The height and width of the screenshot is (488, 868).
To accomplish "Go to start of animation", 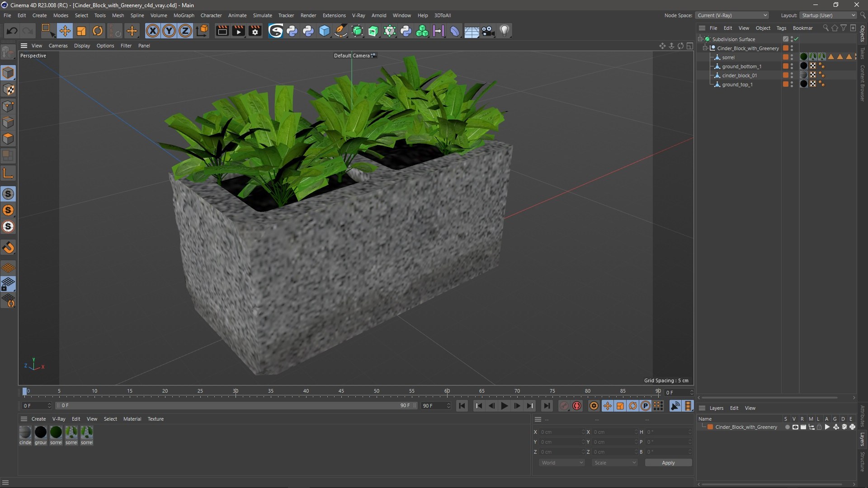I will coord(462,406).
